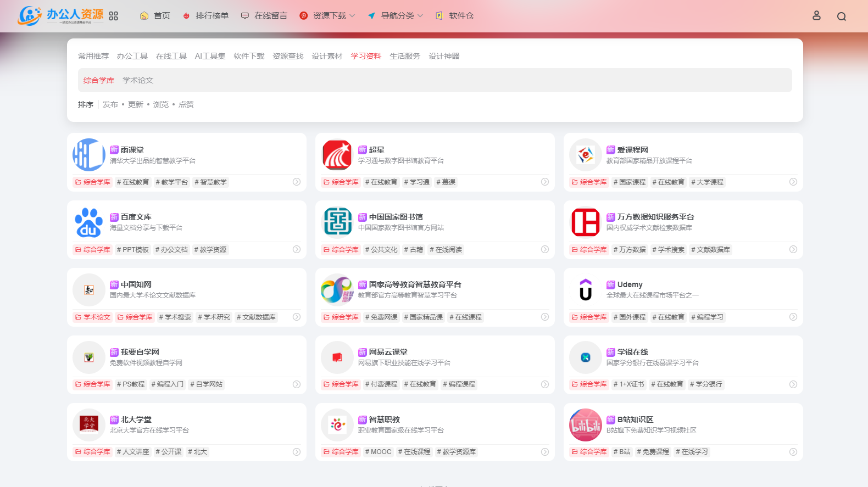The width and height of the screenshot is (868, 487).
Task: Click the Udemy logo icon
Action: [586, 290]
